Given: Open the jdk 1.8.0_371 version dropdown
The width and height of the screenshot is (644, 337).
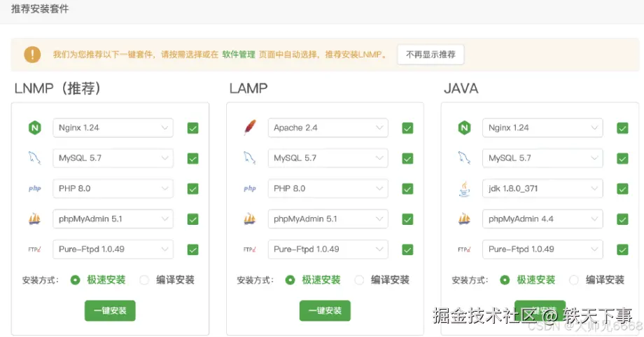Looking at the screenshot, I should tap(542, 188).
